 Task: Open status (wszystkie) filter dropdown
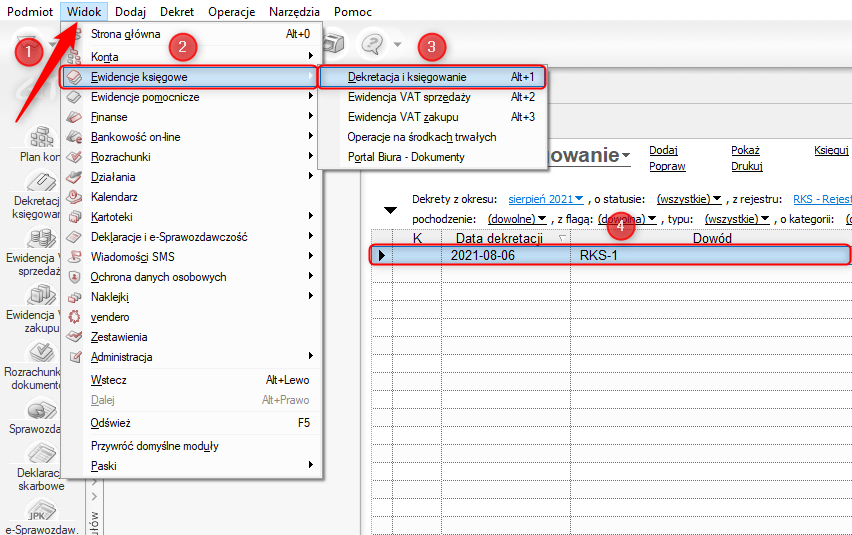pos(689,199)
